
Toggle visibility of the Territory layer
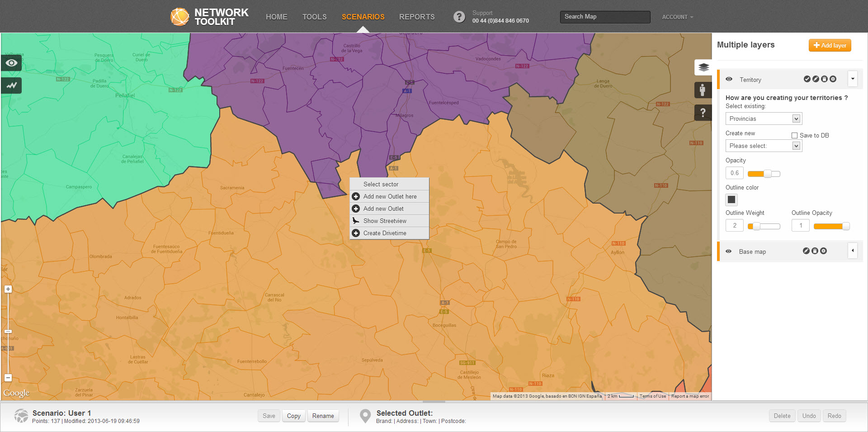coord(729,79)
